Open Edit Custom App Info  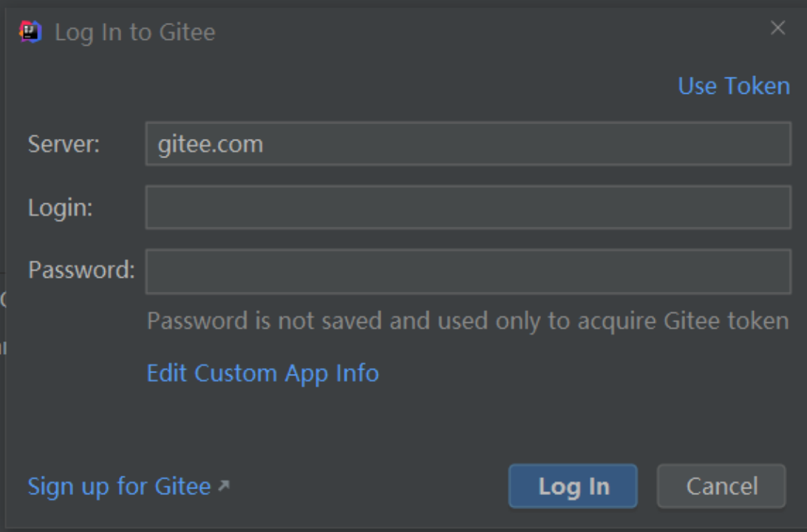point(262,373)
